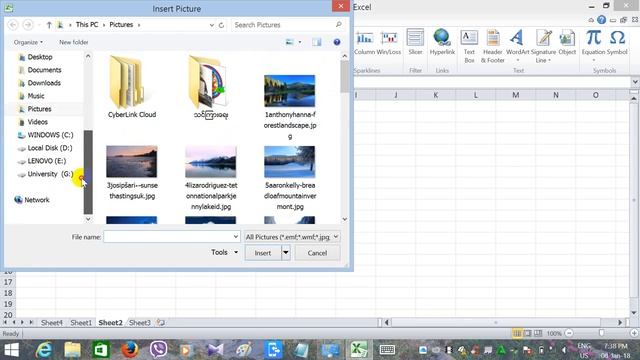The height and width of the screenshot is (360, 640).
Task: Select Network in navigation pane
Action: pos(37,200)
